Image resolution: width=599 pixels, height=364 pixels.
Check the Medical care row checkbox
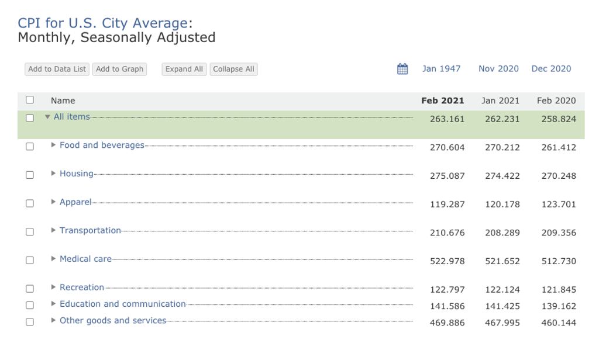(x=30, y=260)
